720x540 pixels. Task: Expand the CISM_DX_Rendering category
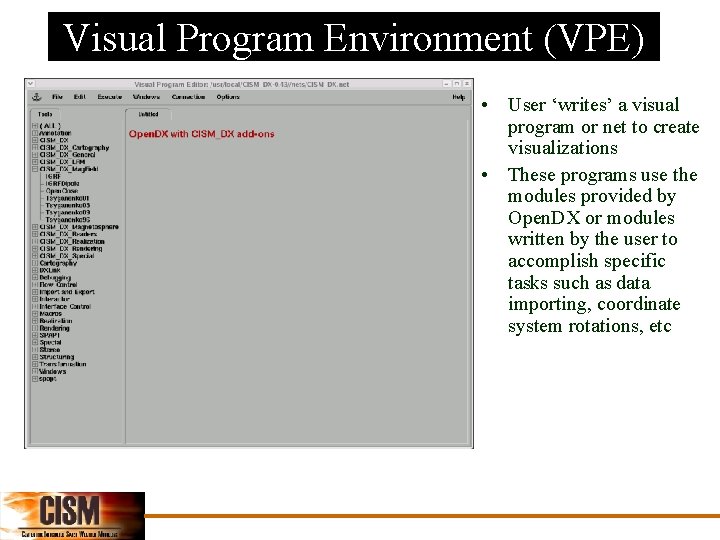pyautogui.click(x=35, y=248)
